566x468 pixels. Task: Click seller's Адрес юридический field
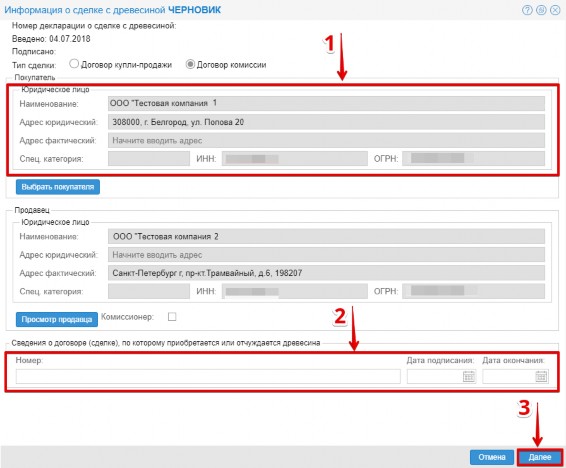(x=326, y=255)
